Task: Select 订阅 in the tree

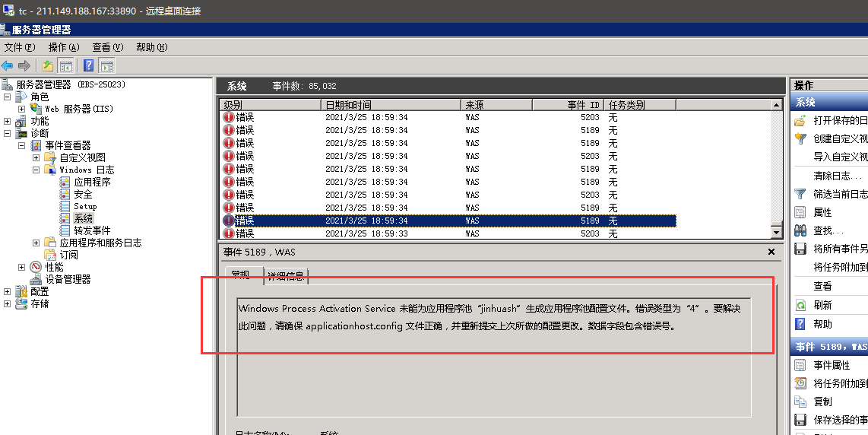Action: pos(68,255)
